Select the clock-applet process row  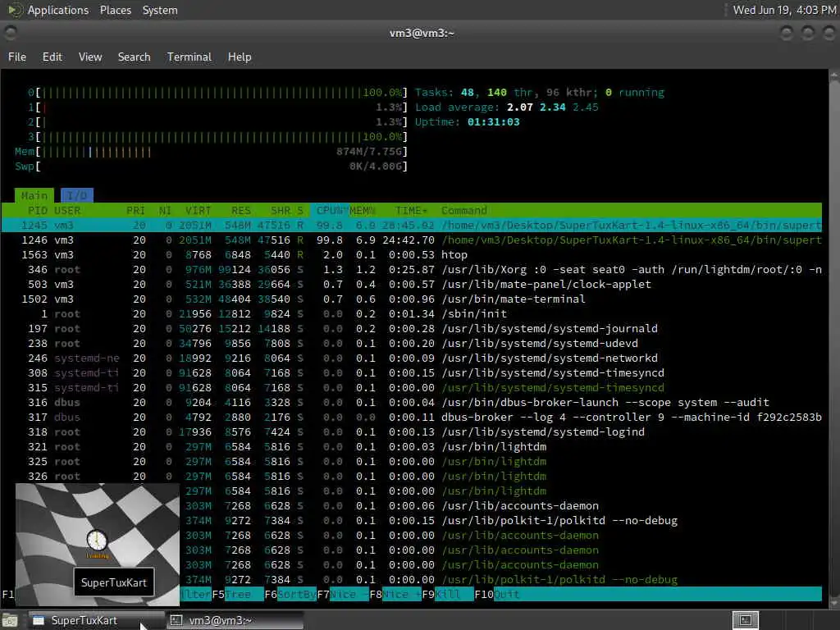(412, 285)
